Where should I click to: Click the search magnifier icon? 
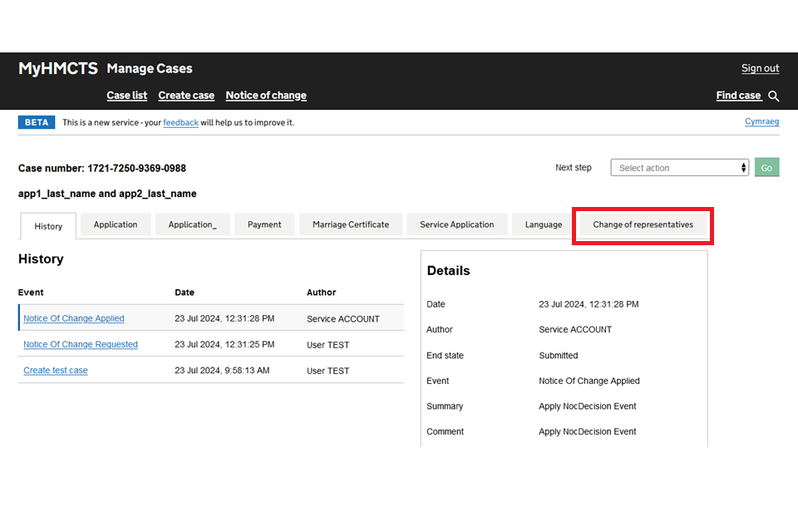[x=774, y=96]
